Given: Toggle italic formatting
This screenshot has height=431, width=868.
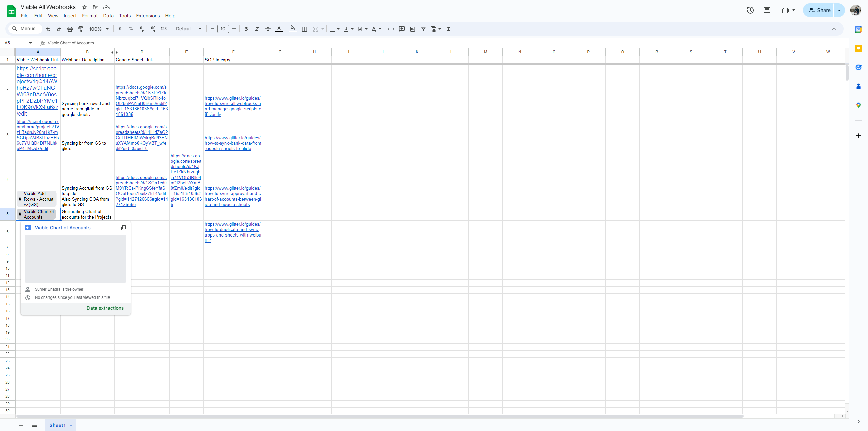Looking at the screenshot, I should (257, 29).
